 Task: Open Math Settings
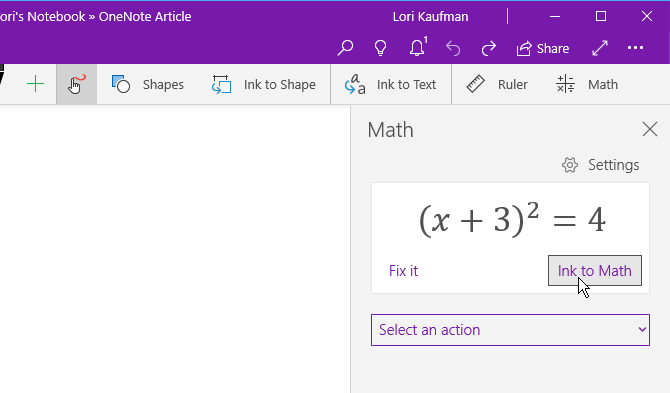click(x=600, y=165)
